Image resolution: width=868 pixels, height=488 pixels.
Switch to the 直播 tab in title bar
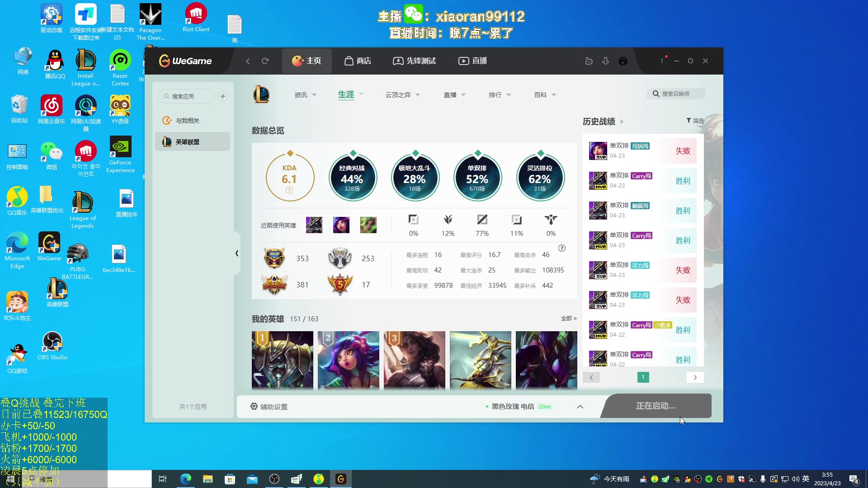(x=473, y=61)
